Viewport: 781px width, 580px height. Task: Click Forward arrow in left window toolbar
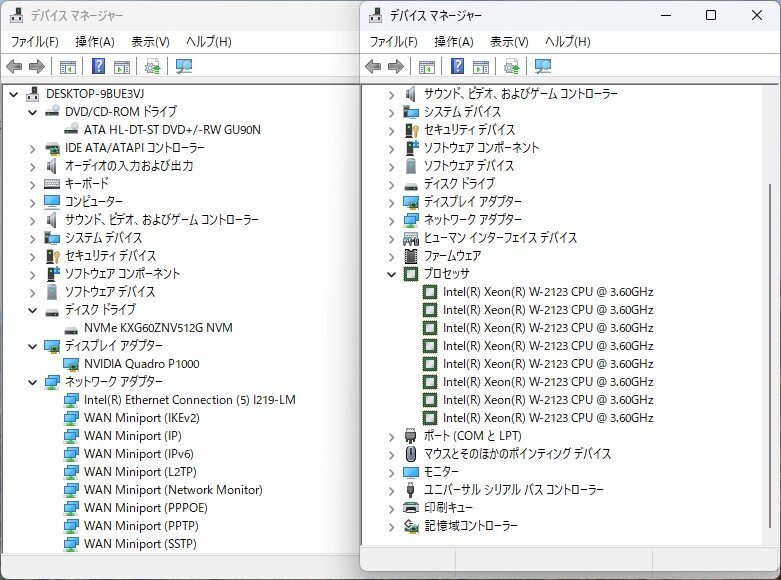37,66
